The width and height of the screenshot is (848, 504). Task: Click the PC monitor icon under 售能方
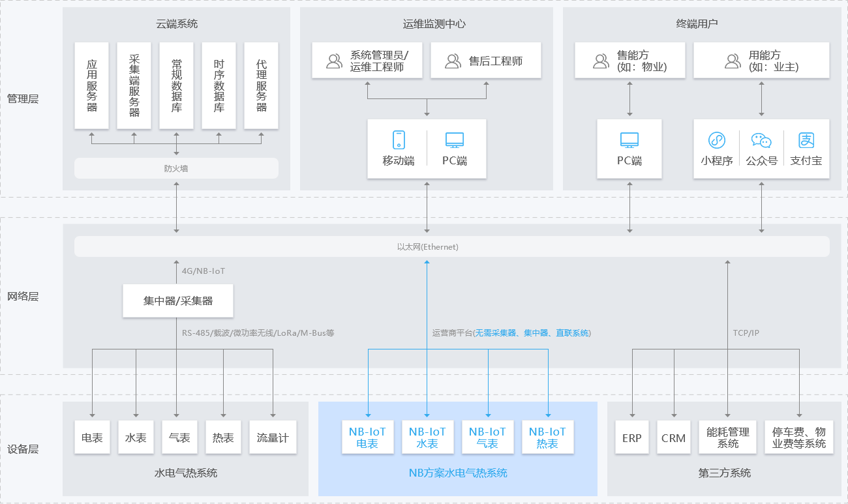point(629,140)
